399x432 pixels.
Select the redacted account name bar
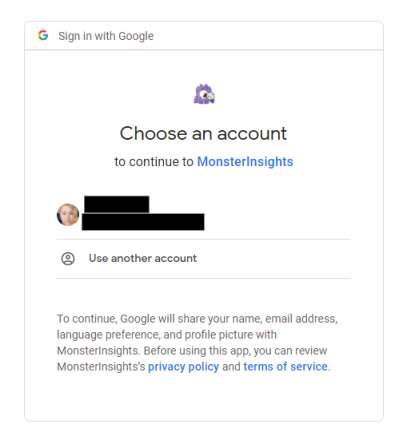pos(117,204)
